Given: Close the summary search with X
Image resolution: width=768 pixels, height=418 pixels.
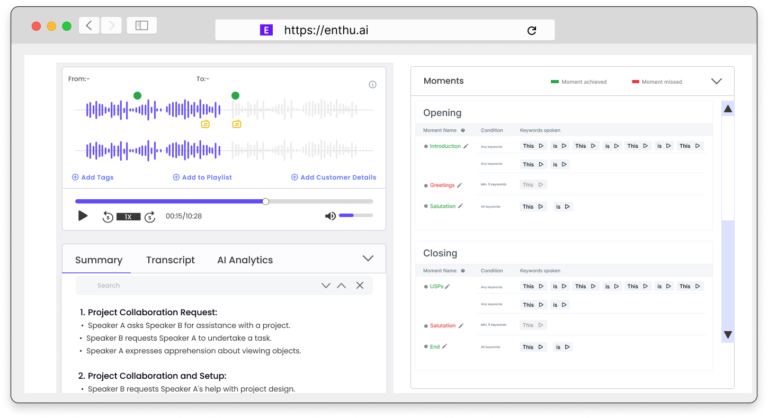Looking at the screenshot, I should click(360, 285).
